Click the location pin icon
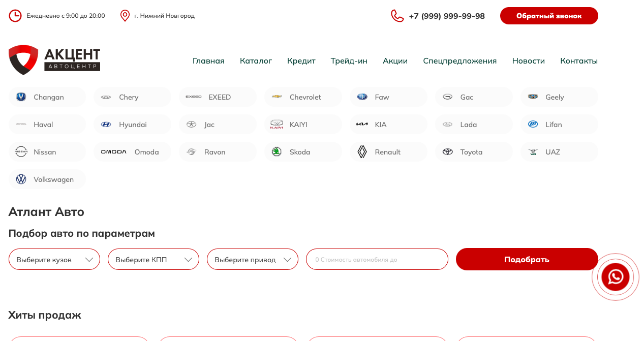This screenshot has height=341, width=644. tap(125, 16)
